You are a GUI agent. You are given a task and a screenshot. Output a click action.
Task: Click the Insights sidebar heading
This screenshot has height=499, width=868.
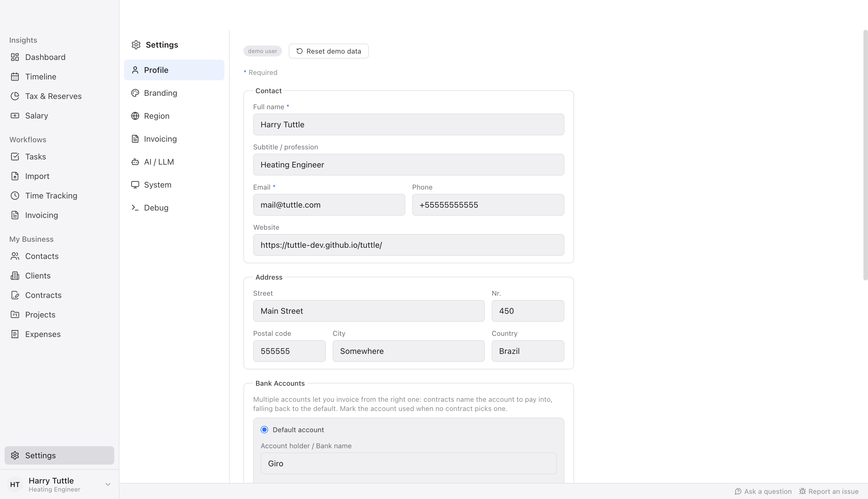click(23, 40)
